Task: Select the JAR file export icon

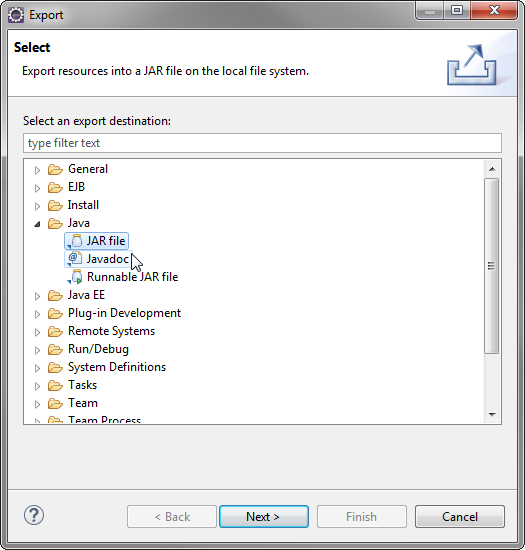Action: point(75,241)
